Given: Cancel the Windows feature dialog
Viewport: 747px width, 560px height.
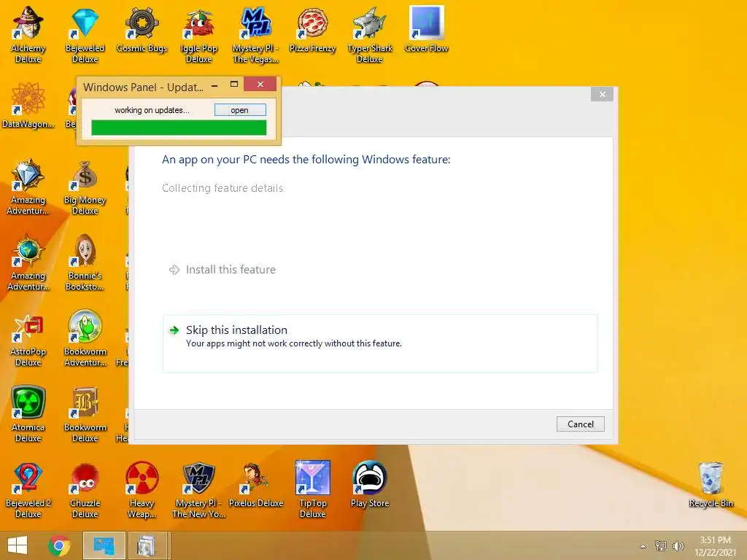Looking at the screenshot, I should [580, 424].
